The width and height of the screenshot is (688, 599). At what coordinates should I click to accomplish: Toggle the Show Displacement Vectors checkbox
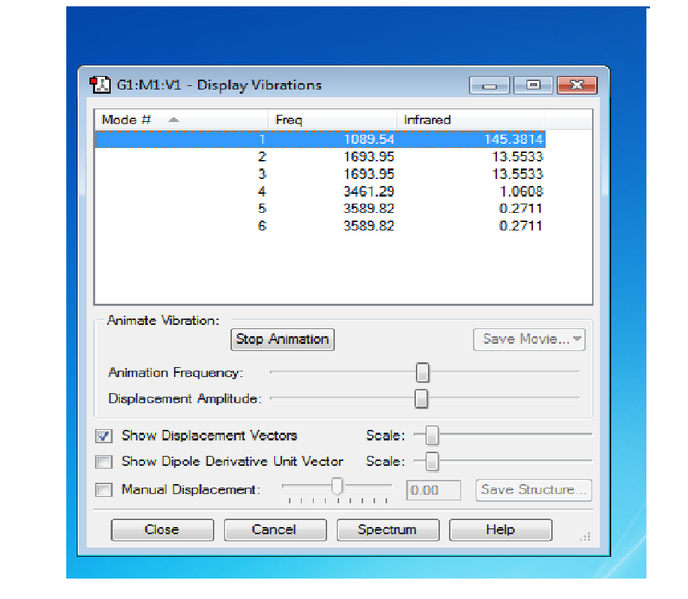104,436
